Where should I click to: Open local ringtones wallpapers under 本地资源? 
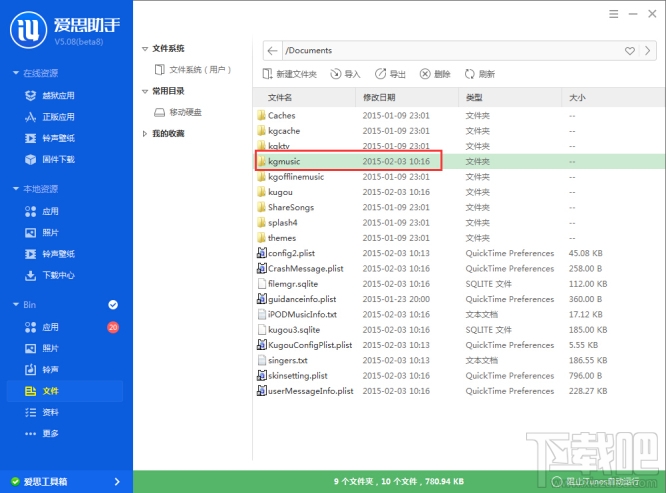point(49,254)
